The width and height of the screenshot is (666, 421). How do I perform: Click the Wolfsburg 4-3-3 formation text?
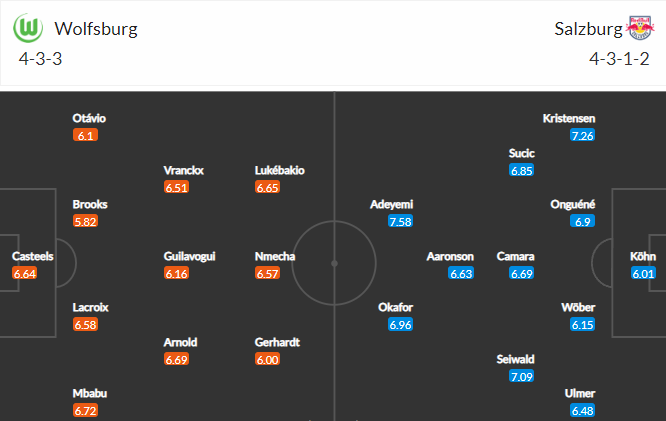[40, 59]
